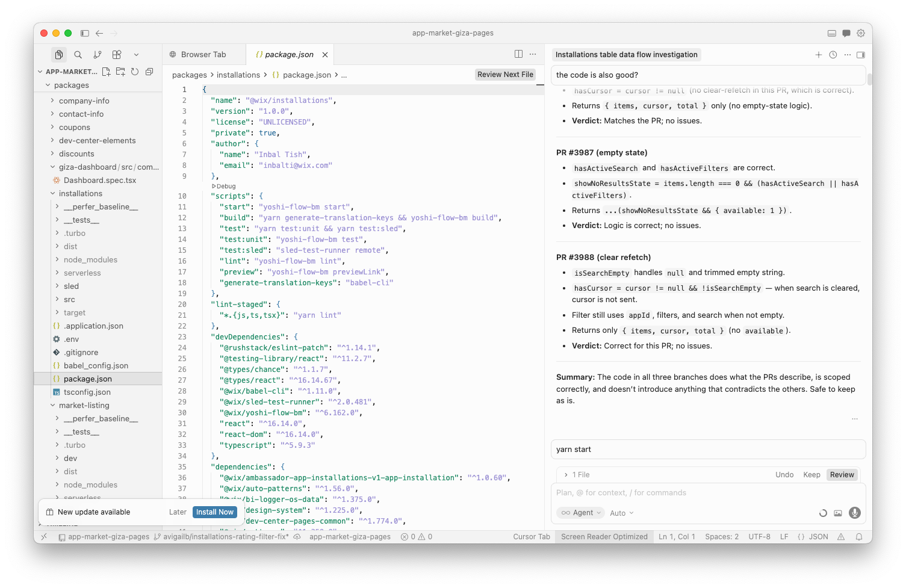Click the chat loading spinner indicator

pos(823,513)
